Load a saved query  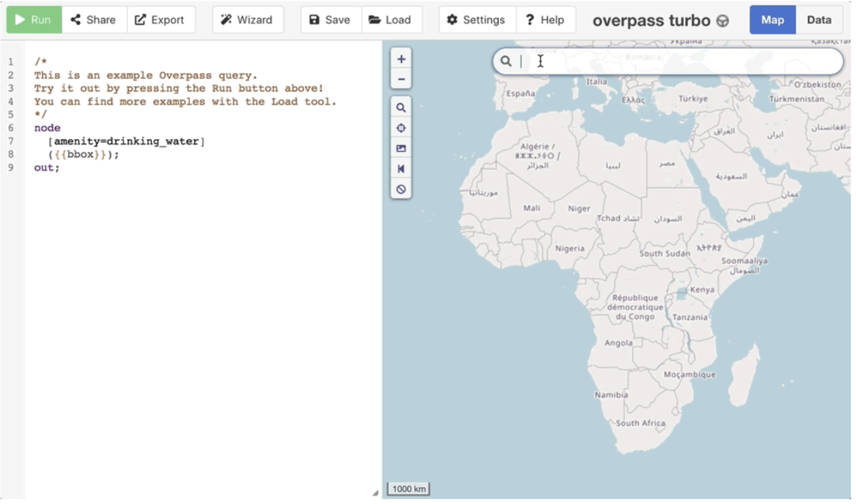tap(392, 20)
